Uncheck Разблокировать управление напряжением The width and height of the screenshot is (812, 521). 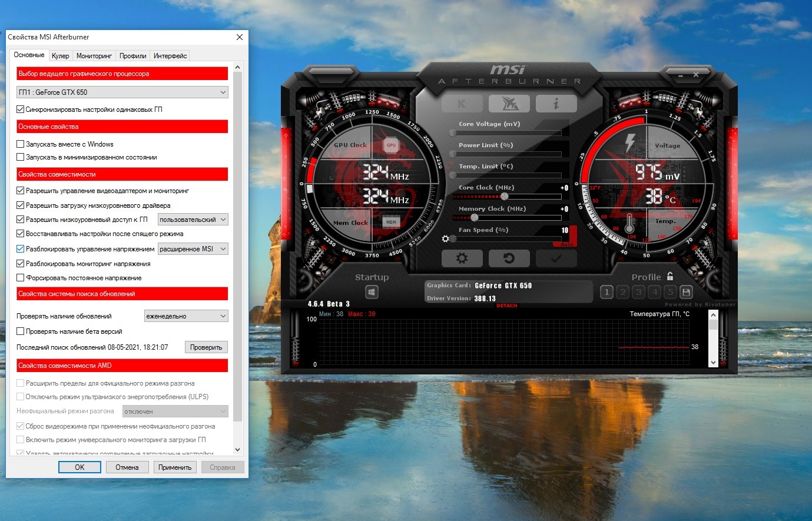pos(21,249)
